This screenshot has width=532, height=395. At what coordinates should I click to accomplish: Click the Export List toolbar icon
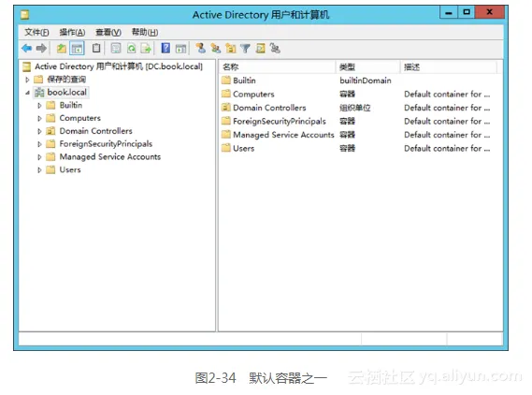click(x=146, y=49)
